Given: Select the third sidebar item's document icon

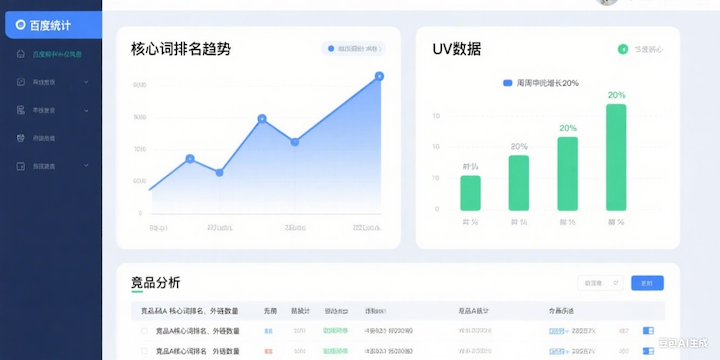Looking at the screenshot, I should 21,110.
